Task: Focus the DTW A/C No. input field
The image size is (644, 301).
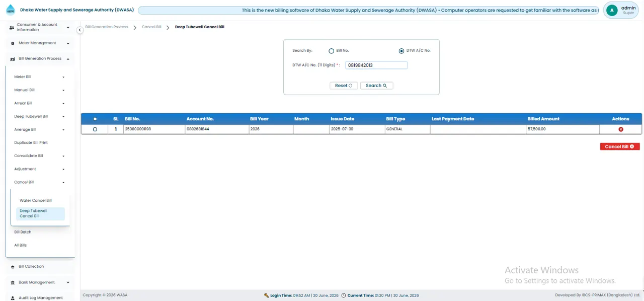Action: point(376,65)
